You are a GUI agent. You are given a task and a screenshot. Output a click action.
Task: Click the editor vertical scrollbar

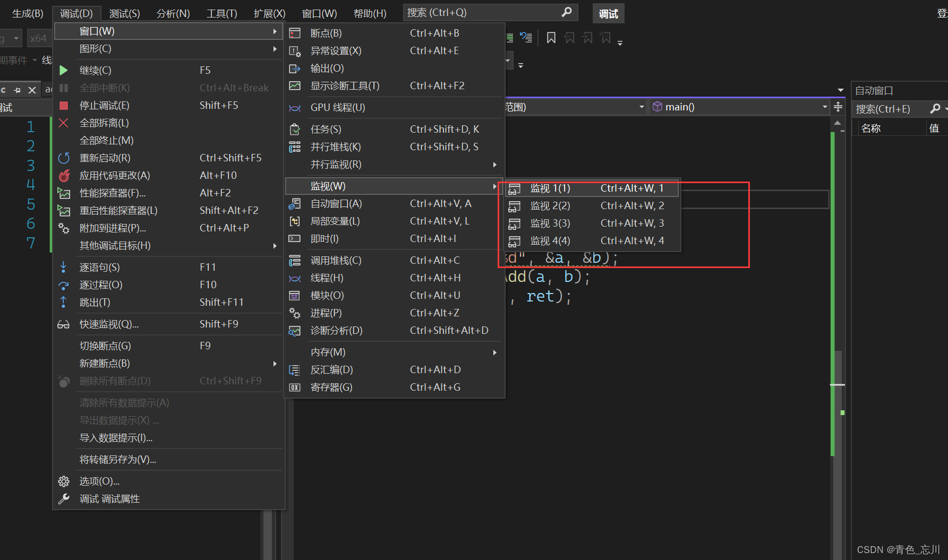click(838, 340)
